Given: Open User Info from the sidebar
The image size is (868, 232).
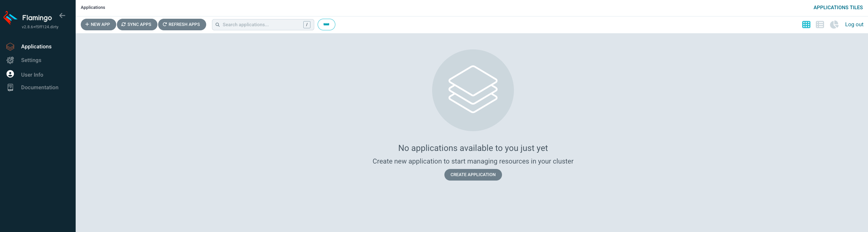Looking at the screenshot, I should pos(32,75).
